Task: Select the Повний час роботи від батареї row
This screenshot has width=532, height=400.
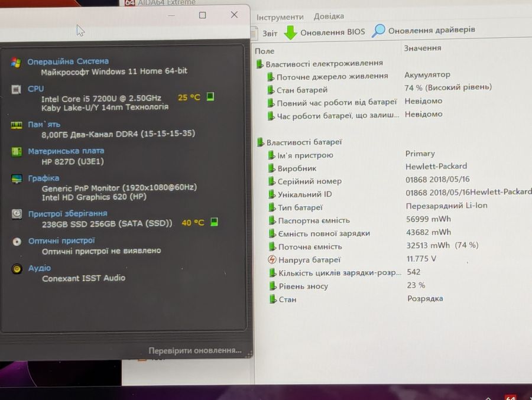Action: (336, 102)
